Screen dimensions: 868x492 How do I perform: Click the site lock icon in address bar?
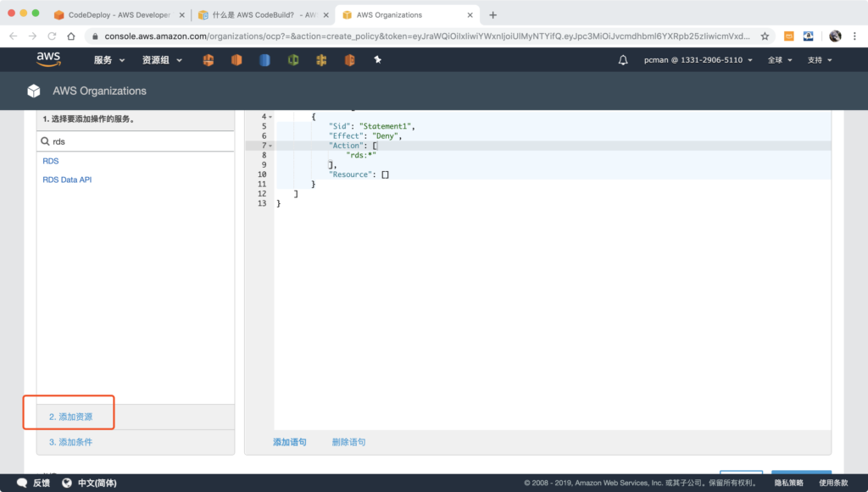[x=95, y=36]
